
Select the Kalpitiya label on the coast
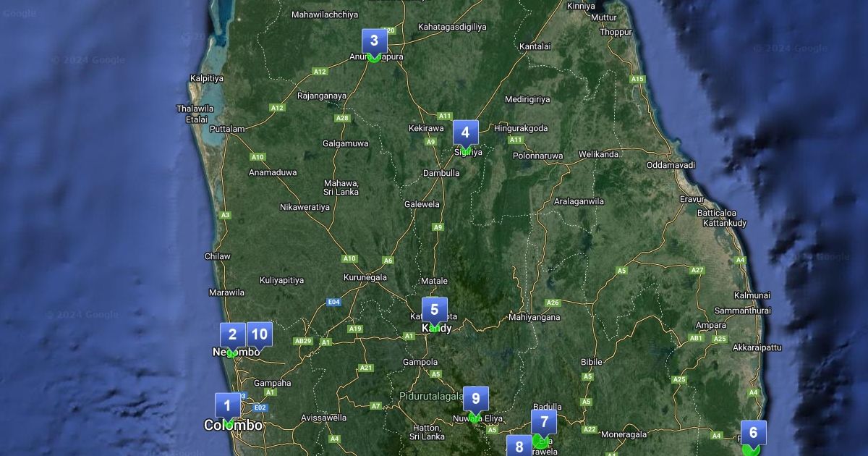point(207,78)
